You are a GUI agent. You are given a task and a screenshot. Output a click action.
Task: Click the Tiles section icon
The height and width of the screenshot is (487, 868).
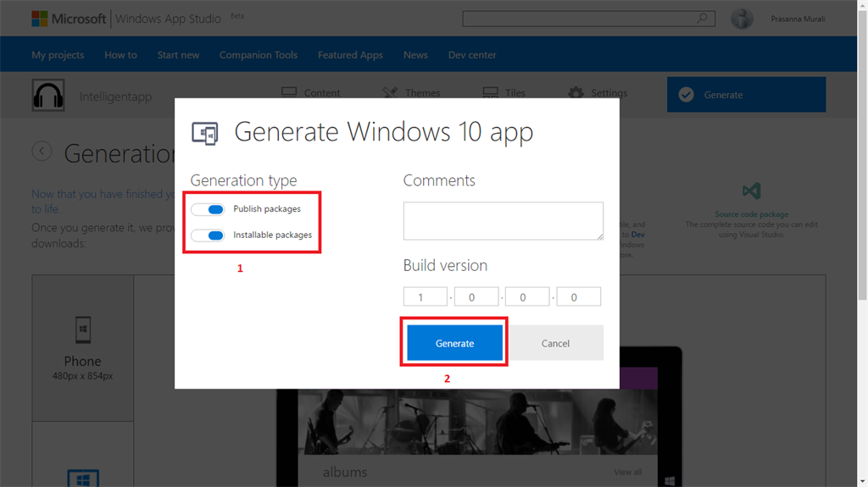click(491, 92)
